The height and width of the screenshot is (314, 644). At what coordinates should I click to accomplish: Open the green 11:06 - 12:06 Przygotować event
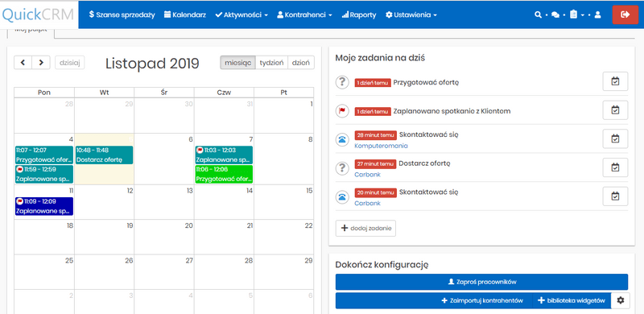224,174
